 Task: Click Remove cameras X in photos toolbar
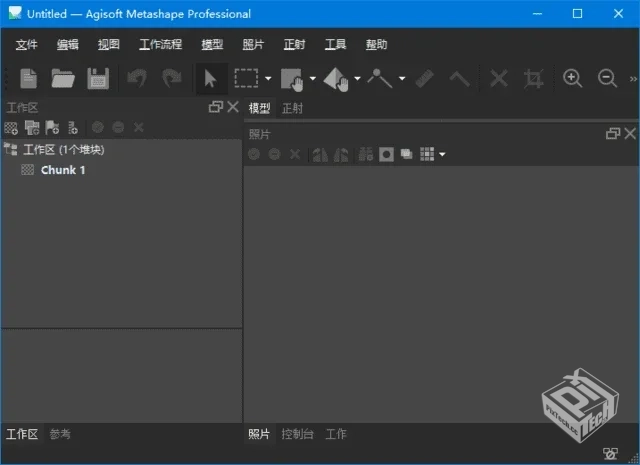tap(295, 154)
